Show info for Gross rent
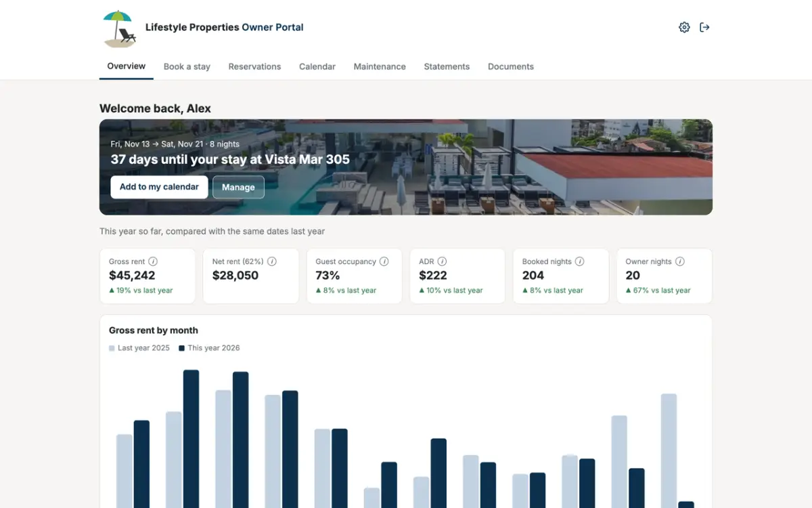The height and width of the screenshot is (508, 812). 153,261
